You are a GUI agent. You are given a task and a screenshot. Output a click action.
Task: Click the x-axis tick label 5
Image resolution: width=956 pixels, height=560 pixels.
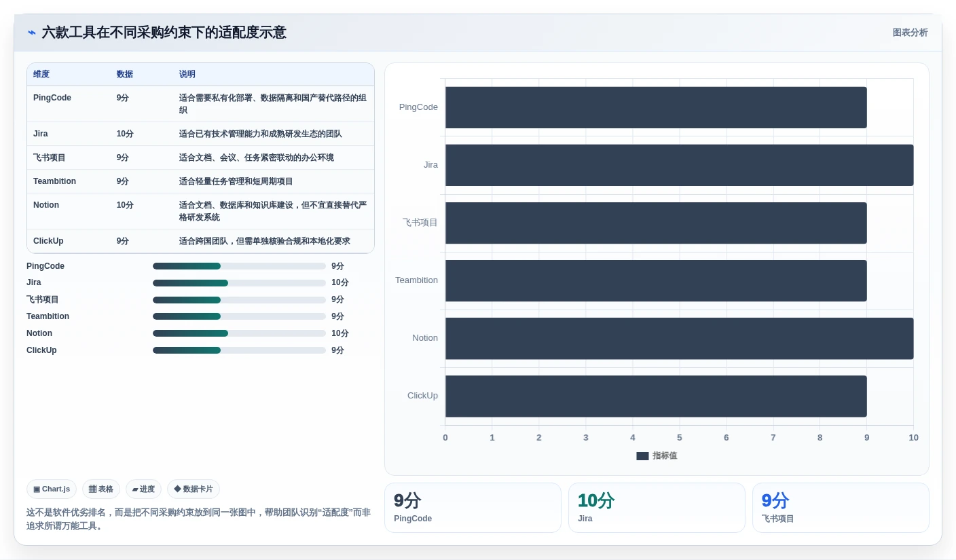coord(680,438)
